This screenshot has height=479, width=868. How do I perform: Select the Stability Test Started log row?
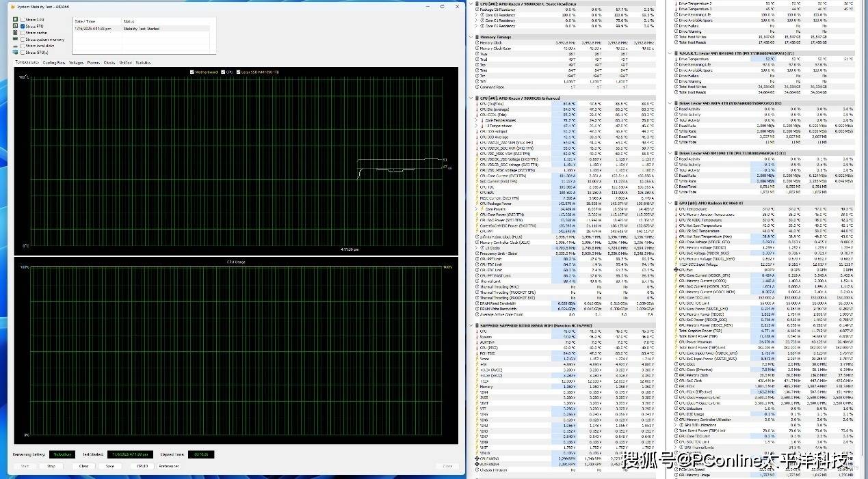point(144,29)
